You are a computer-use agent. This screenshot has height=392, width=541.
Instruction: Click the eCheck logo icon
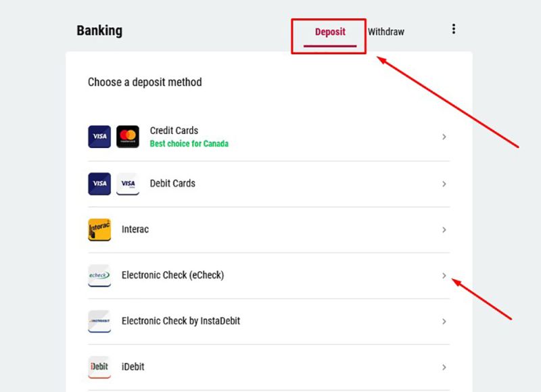99,275
